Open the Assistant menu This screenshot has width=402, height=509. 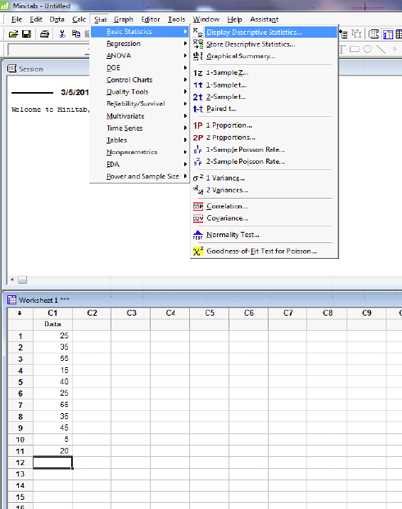264,19
